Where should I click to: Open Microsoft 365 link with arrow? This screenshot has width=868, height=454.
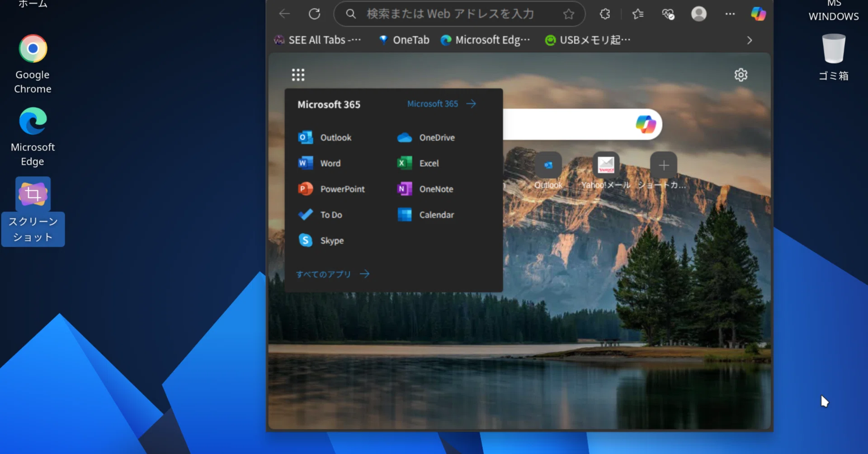click(x=441, y=104)
